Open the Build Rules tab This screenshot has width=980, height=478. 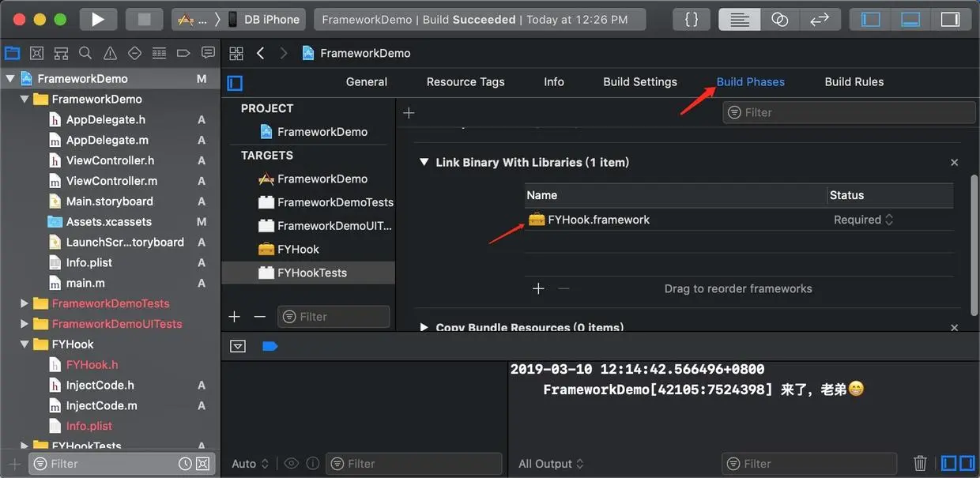[x=854, y=81]
